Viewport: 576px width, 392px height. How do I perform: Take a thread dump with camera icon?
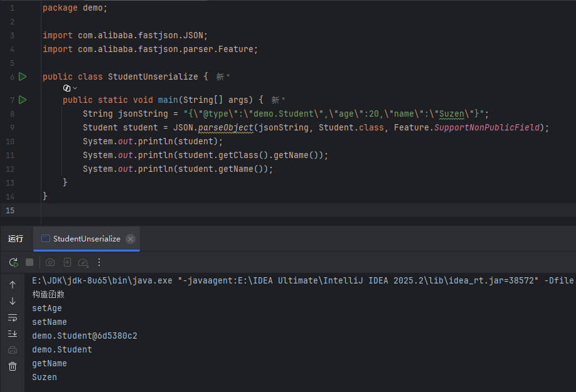point(50,262)
